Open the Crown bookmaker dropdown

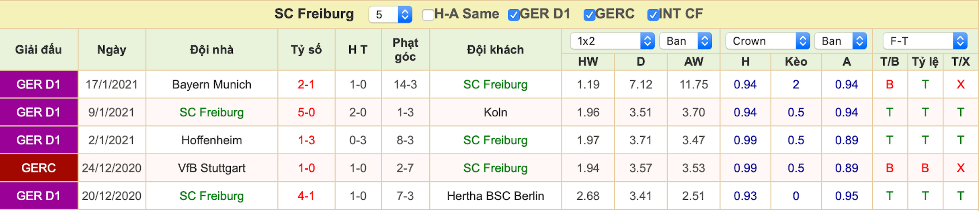click(x=767, y=41)
